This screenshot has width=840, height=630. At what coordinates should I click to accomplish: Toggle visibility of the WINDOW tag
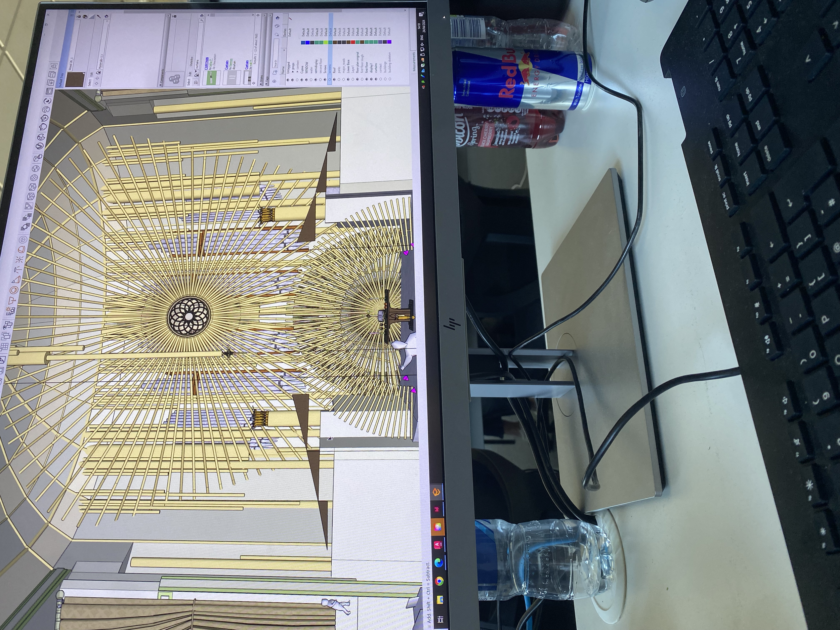coord(306,80)
